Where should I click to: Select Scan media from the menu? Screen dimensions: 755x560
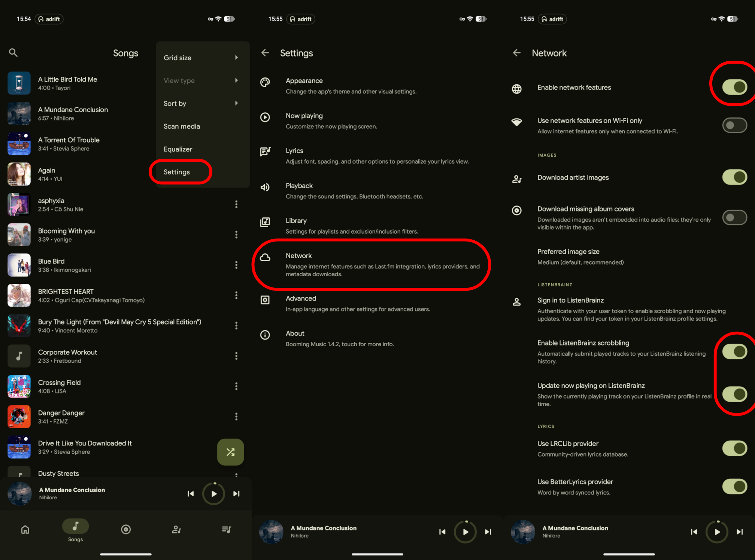click(x=203, y=126)
